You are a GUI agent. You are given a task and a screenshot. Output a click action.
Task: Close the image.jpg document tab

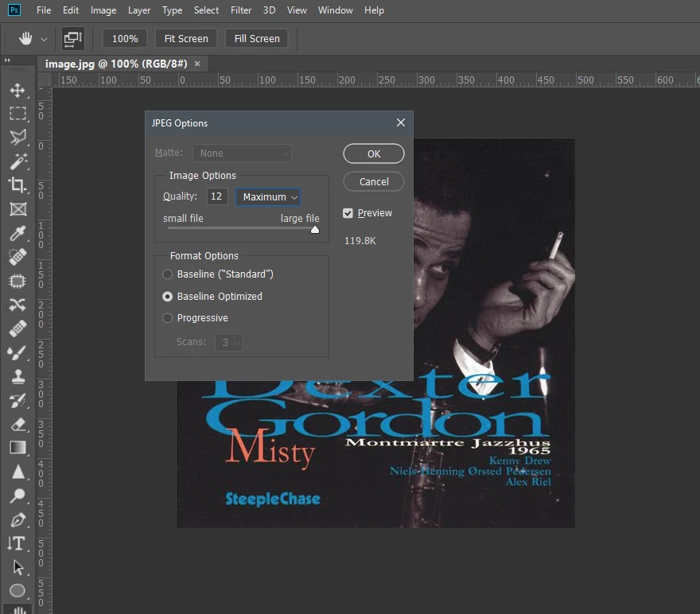click(197, 64)
